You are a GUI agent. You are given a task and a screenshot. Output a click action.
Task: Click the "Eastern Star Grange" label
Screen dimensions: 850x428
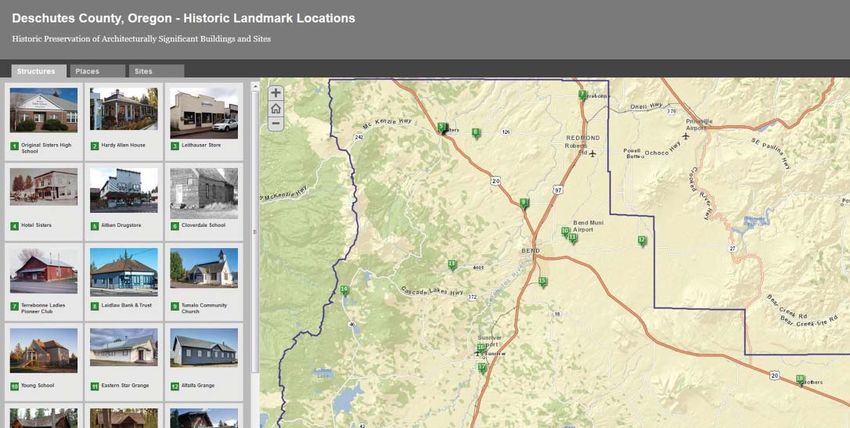pos(125,386)
